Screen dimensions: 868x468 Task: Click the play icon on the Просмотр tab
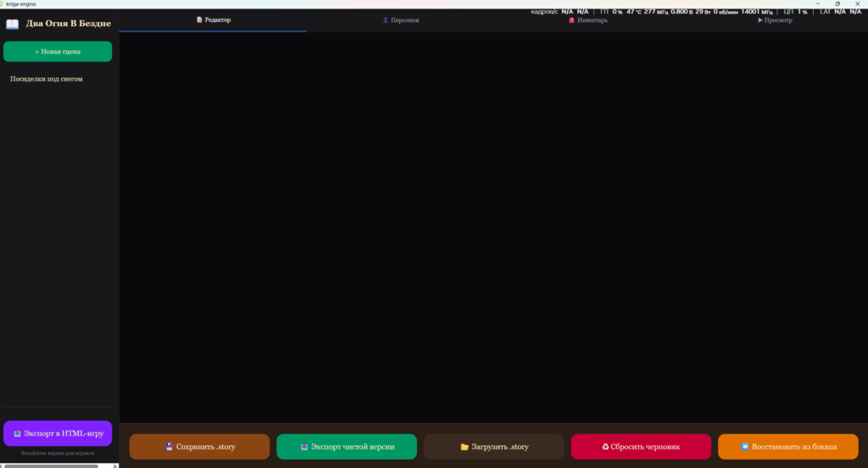point(760,19)
